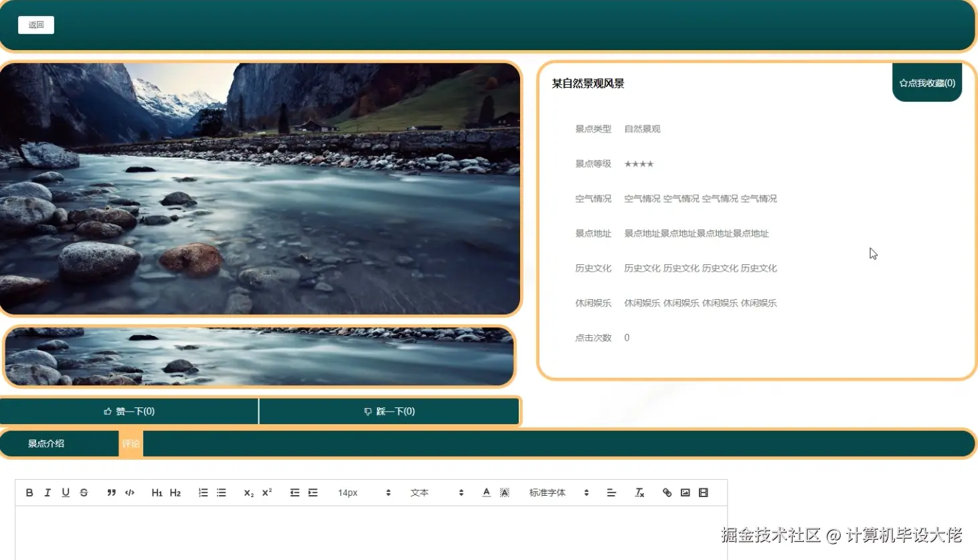Apply H1 heading in the comment editor
The image size is (978, 560).
point(157,492)
